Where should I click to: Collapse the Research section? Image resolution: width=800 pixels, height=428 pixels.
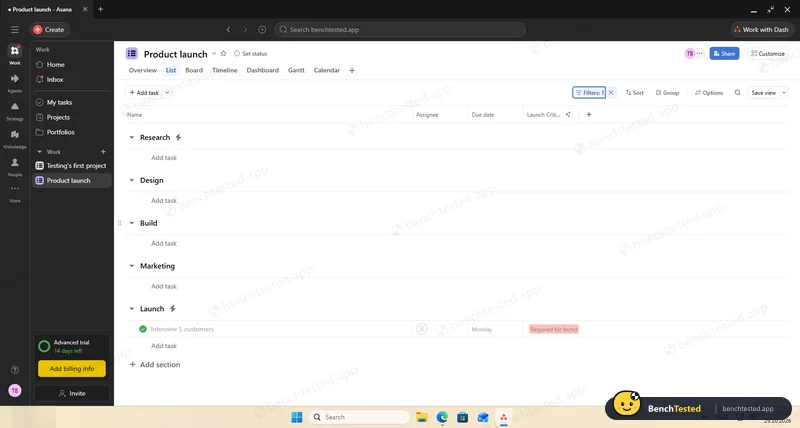[132, 137]
